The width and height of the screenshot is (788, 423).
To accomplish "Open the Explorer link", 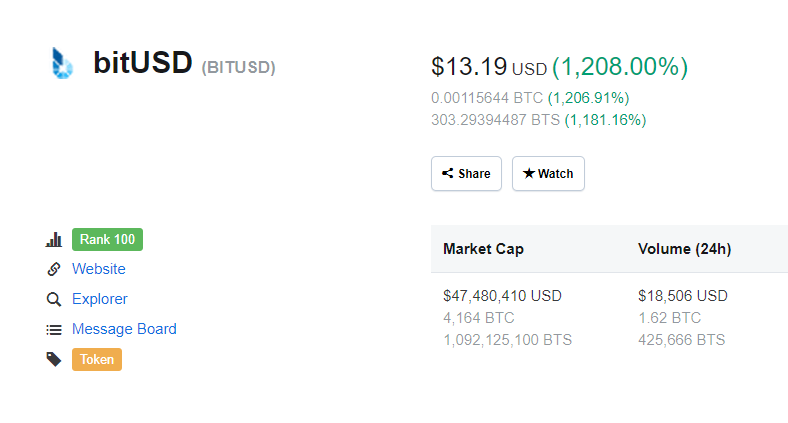I will [x=100, y=299].
